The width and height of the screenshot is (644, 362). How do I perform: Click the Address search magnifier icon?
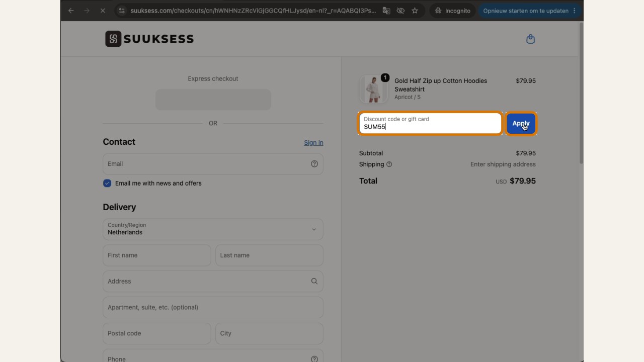tap(314, 281)
